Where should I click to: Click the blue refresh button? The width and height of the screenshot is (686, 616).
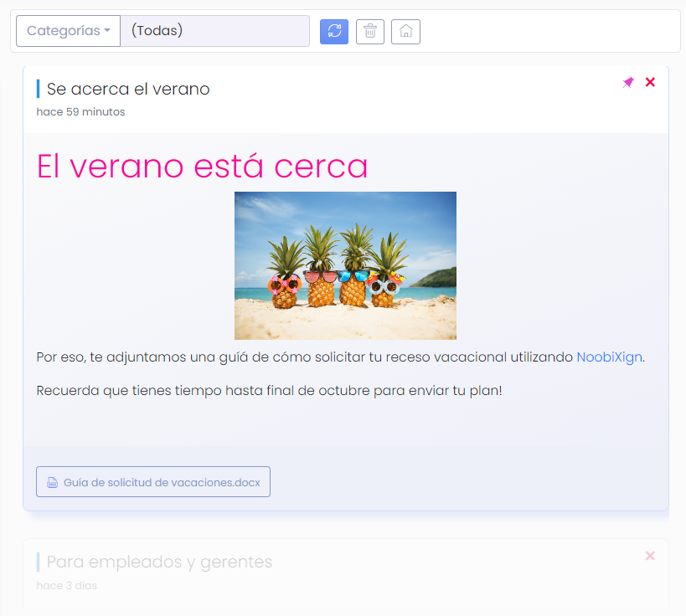coord(334,32)
